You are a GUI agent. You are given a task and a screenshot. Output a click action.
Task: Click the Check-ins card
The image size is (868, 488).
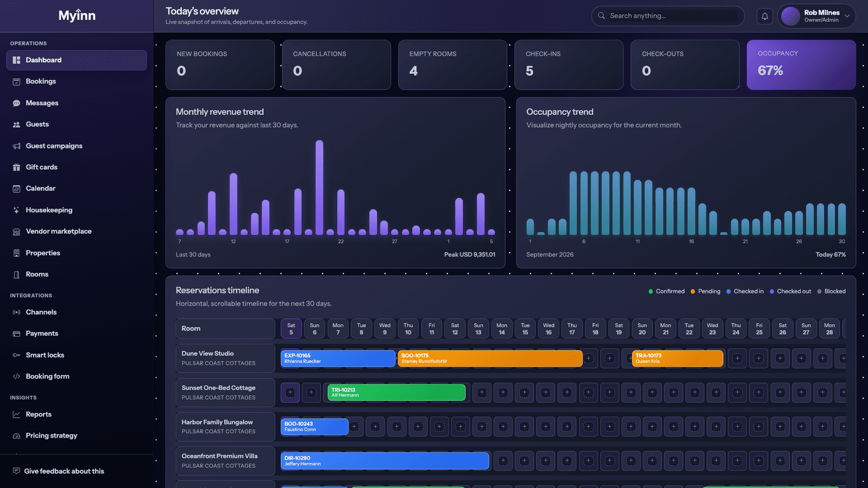[569, 65]
